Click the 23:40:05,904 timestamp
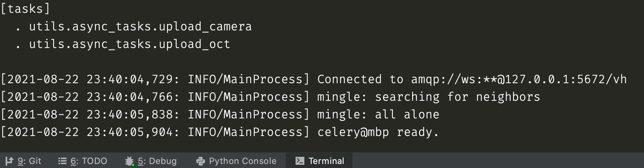Screen dimensions: 644x168 tap(130, 132)
